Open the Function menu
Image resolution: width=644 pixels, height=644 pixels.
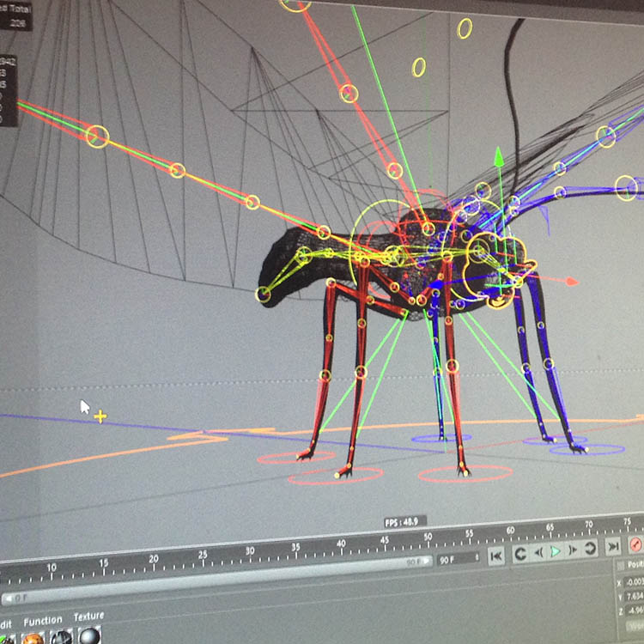42,621
